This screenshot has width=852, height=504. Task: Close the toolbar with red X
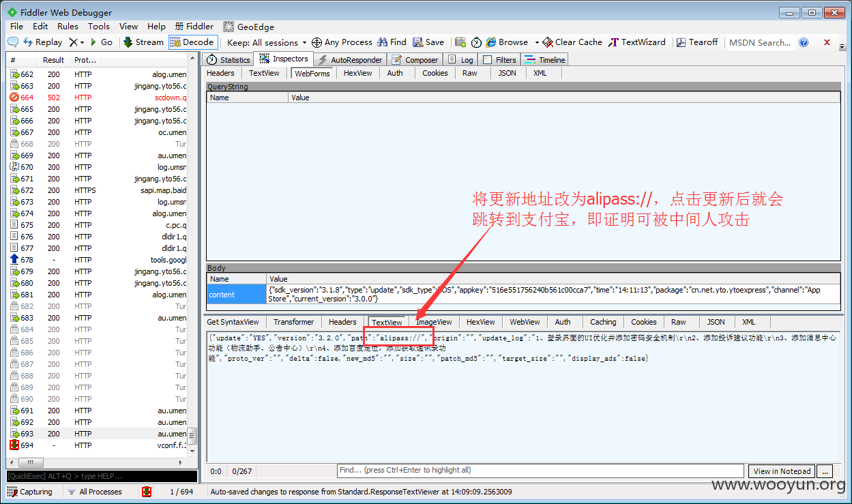[x=827, y=42]
